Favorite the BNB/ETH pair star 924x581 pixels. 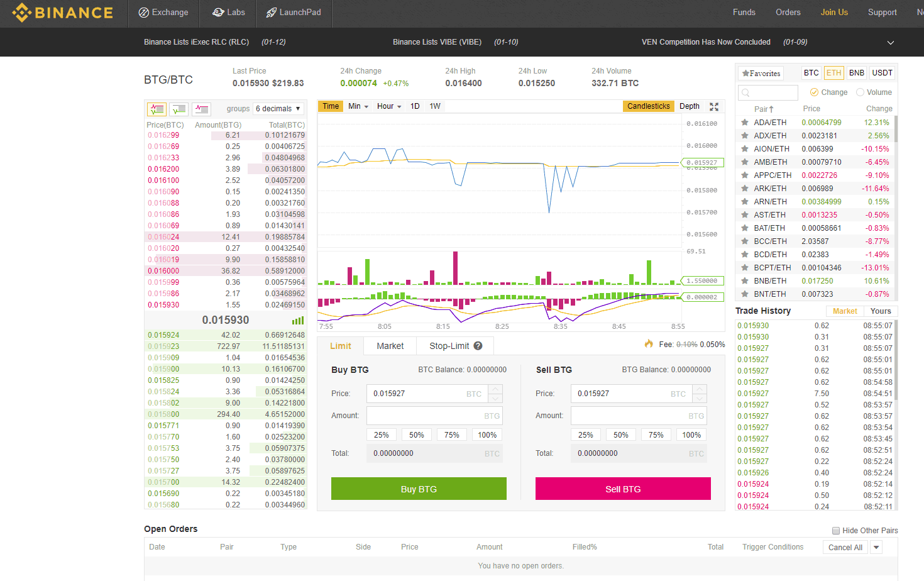(x=745, y=281)
